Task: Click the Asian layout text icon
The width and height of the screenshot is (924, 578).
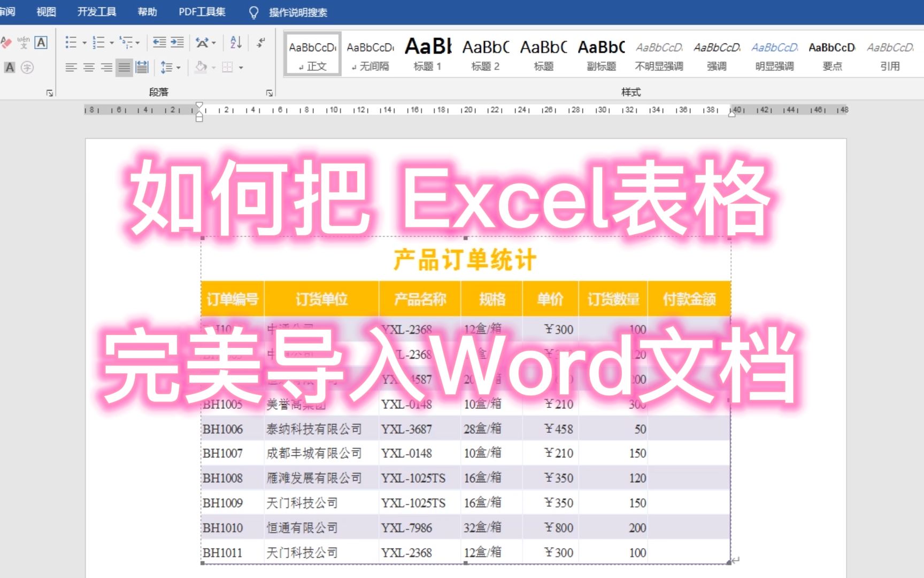Action: click(202, 42)
